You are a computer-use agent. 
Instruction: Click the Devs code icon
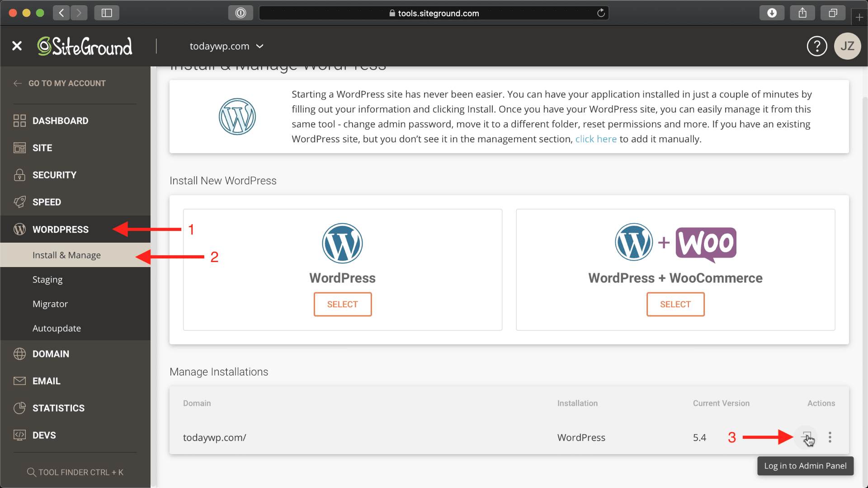(19, 435)
